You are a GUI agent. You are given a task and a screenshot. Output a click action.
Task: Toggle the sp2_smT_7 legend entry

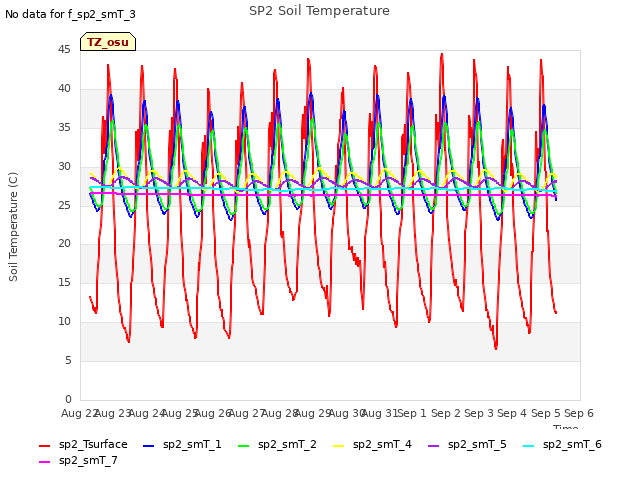click(78, 460)
